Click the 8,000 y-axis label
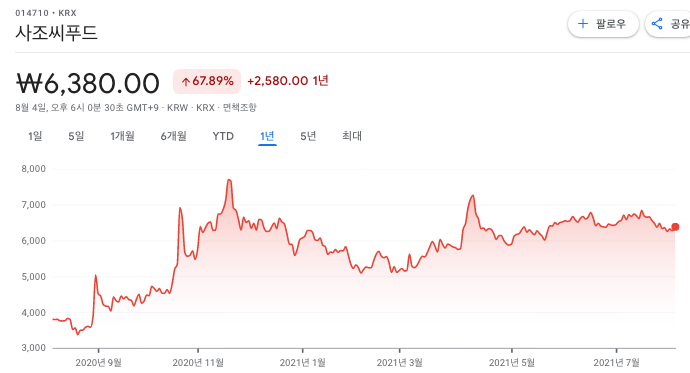 (x=33, y=169)
